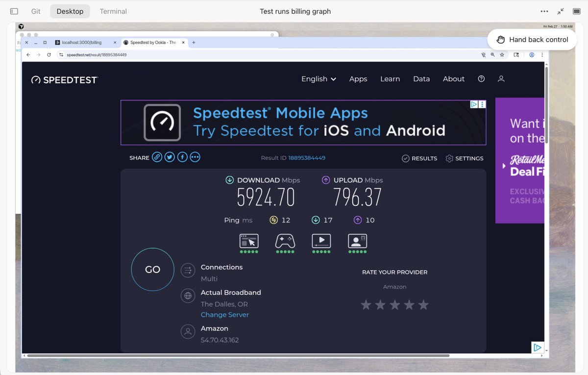
Task: Close the Speedtest by Ookla tab
Action: click(x=184, y=43)
